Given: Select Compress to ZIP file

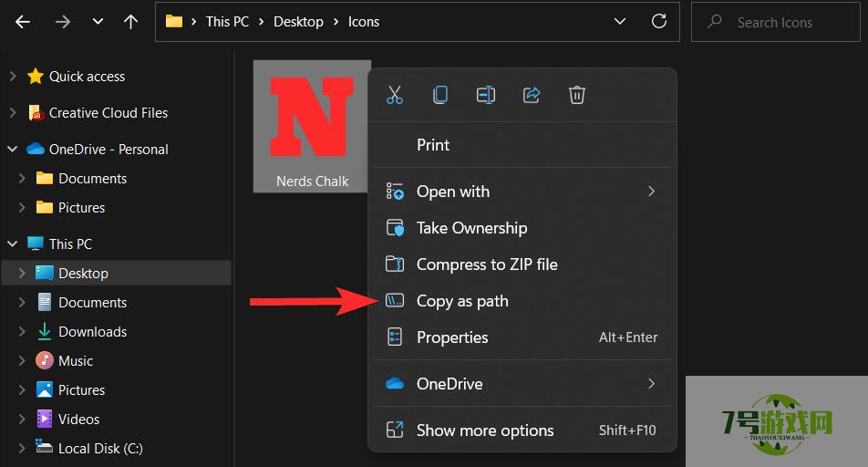Looking at the screenshot, I should click(x=522, y=265).
